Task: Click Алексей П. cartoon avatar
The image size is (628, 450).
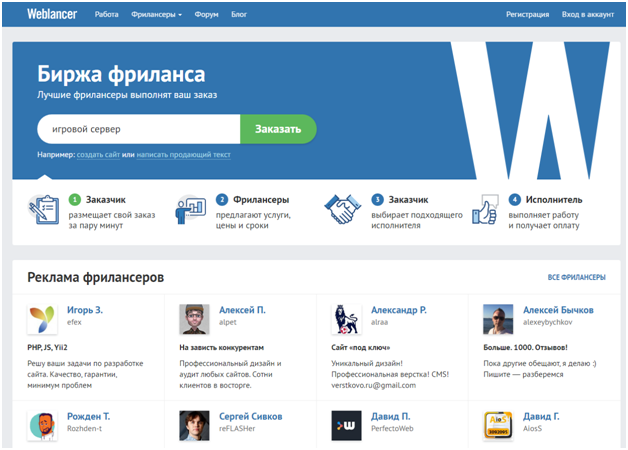Action: [x=194, y=319]
